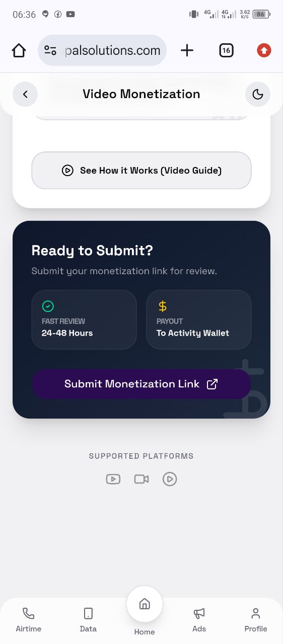Open a new browser tab with plus icon
283x644 pixels.
point(187,50)
